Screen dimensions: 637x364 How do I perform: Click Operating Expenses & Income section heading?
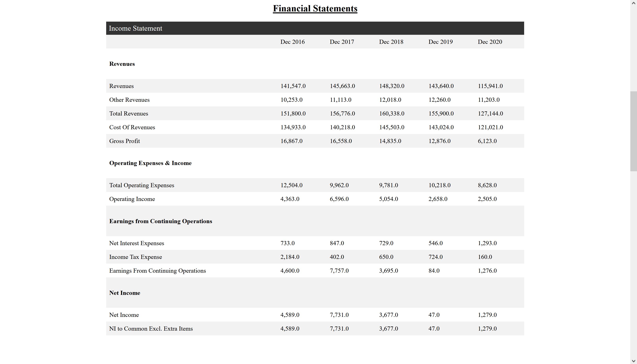tap(150, 163)
